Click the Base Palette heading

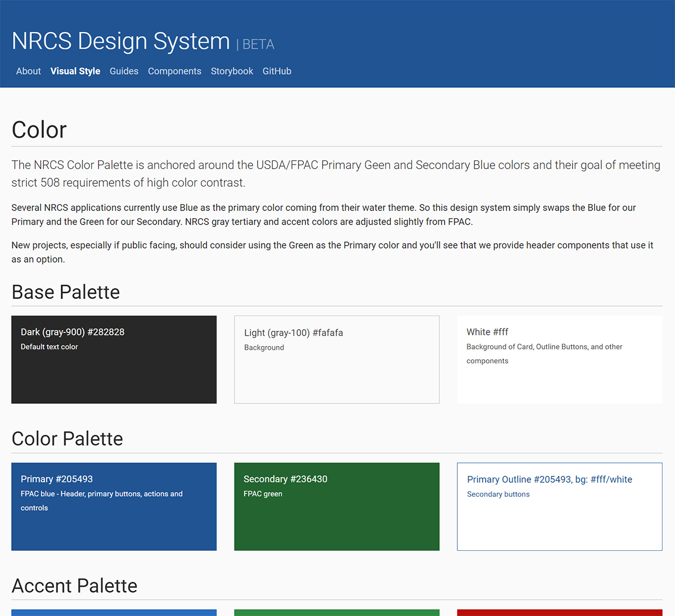tap(66, 292)
